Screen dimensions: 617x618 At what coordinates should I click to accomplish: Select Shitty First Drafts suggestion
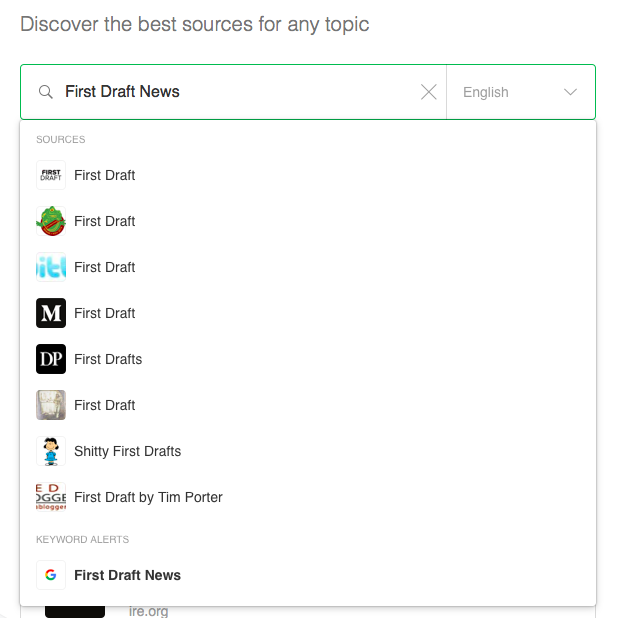(128, 451)
